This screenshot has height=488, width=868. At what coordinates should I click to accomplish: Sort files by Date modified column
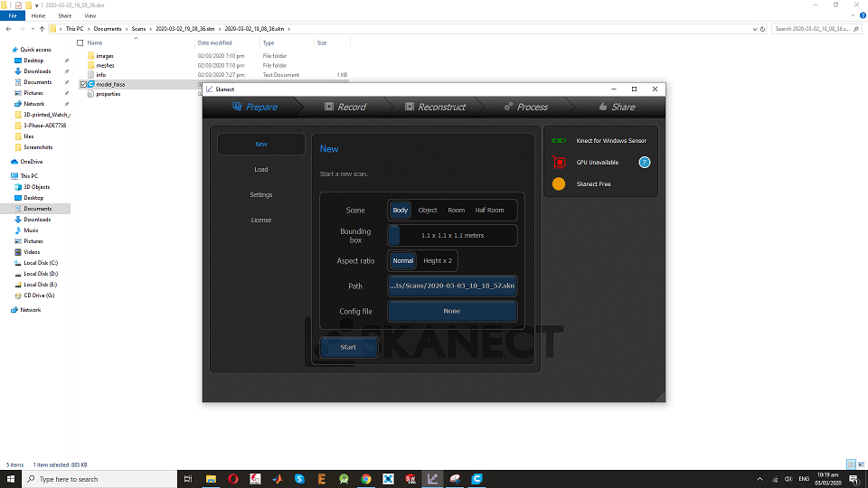click(215, 42)
